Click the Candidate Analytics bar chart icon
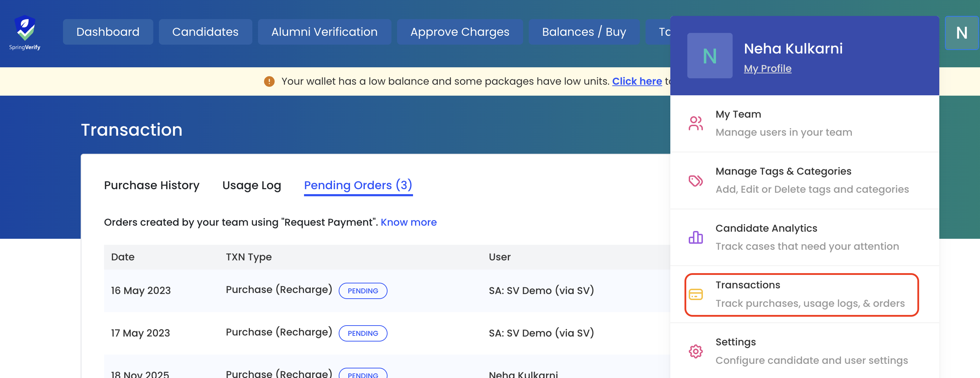980x378 pixels. pos(695,237)
